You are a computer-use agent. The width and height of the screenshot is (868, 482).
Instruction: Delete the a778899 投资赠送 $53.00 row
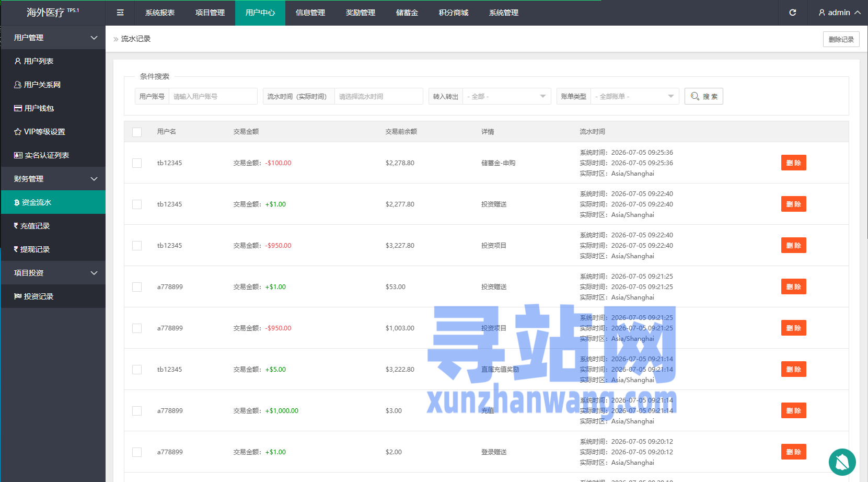coord(794,286)
